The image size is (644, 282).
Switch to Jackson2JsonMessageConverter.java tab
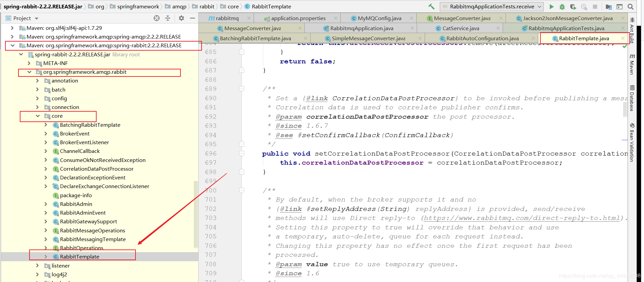[x=568, y=18]
